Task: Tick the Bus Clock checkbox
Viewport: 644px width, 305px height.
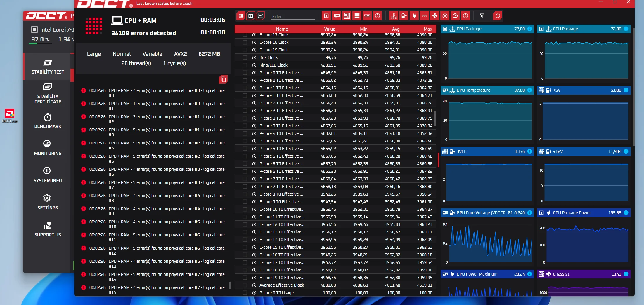Action: click(245, 57)
